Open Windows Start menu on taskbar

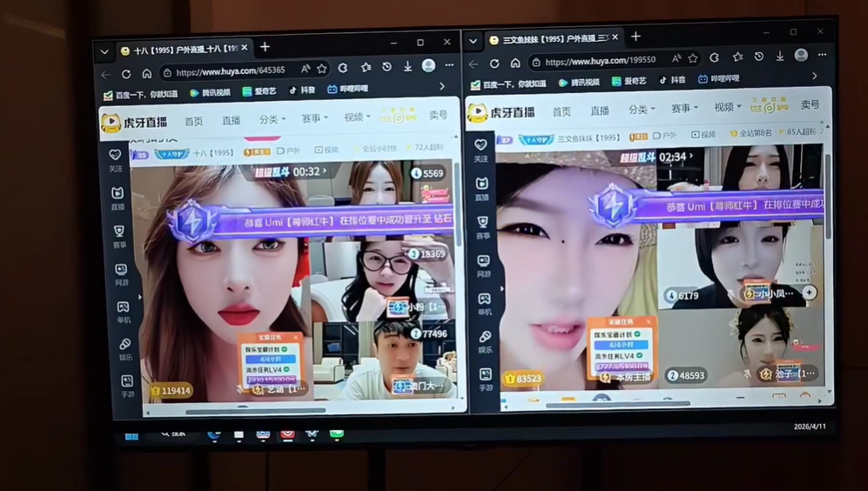pyautogui.click(x=131, y=436)
